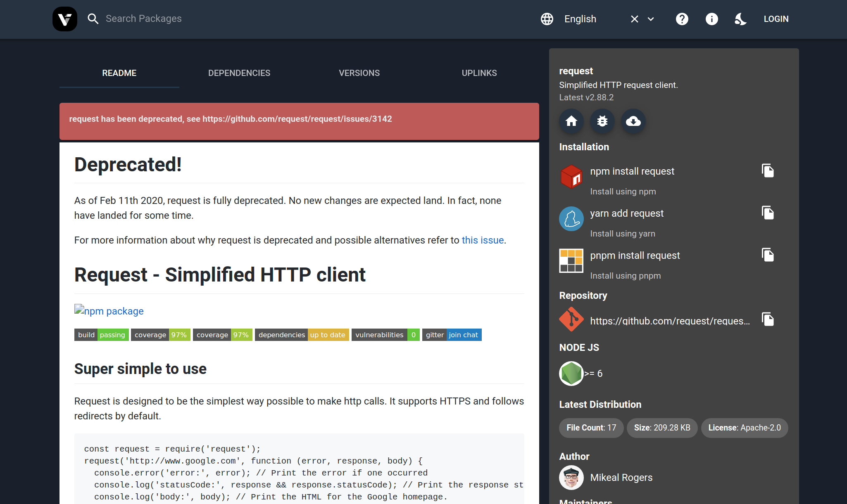Expand the language dropdown arrow
Viewport: 847px width, 504px height.
651,19
